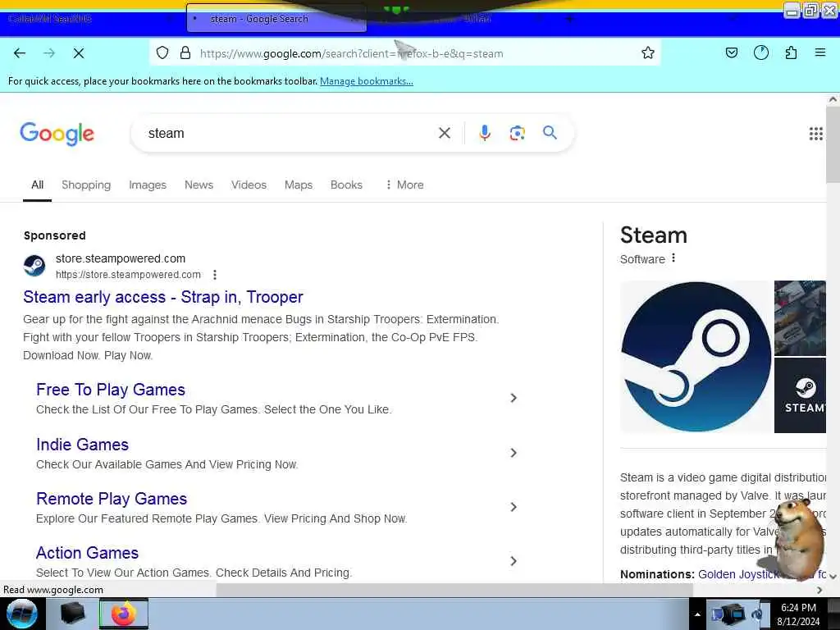The width and height of the screenshot is (840, 630).
Task: Click the Google logo
Action: coord(57,134)
